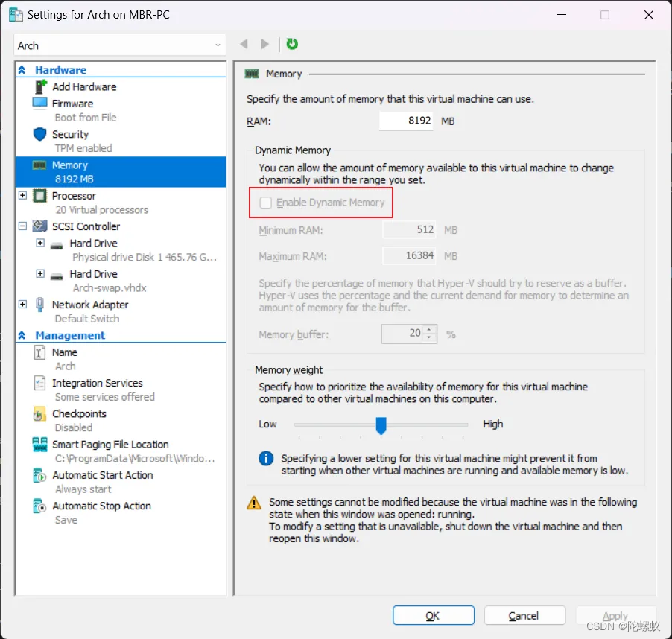Image resolution: width=672 pixels, height=639 pixels.
Task: Expand the Processor tree node
Action: pos(22,196)
